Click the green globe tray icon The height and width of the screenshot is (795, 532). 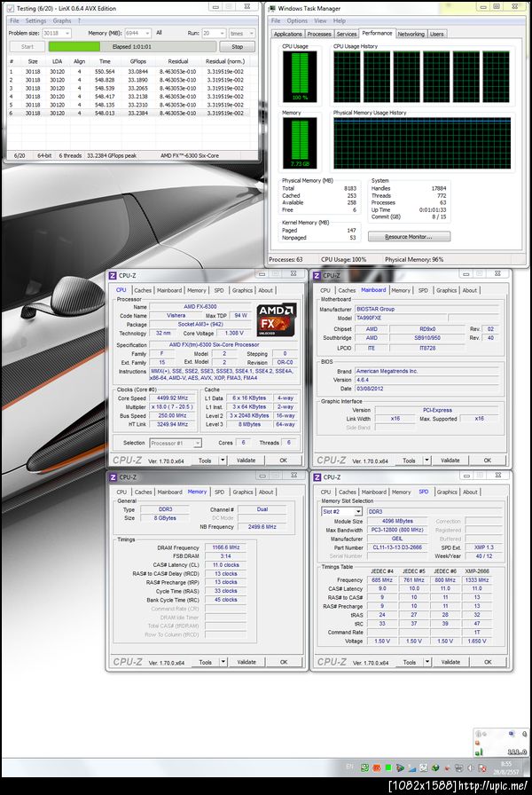435,767
